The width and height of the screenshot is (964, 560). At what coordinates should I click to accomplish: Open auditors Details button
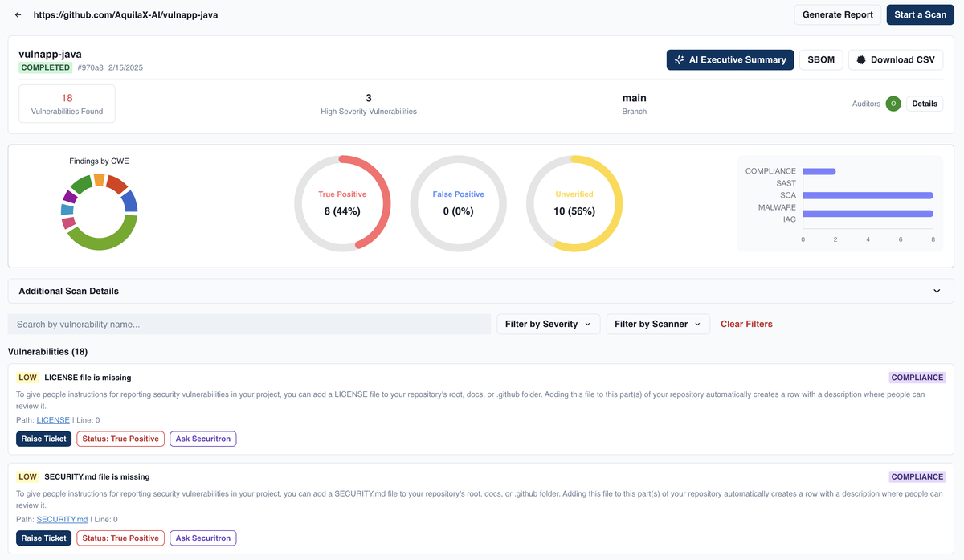(925, 104)
